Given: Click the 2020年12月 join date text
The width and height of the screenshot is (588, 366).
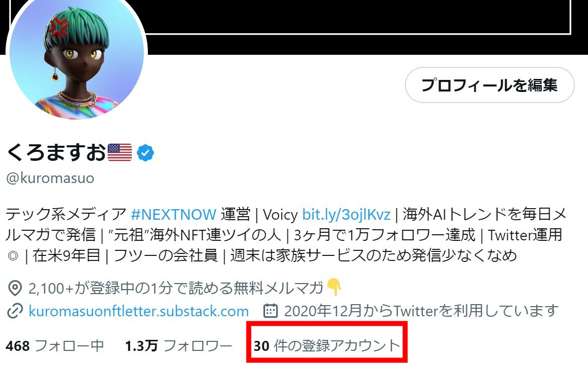Looking at the screenshot, I should [x=421, y=311].
